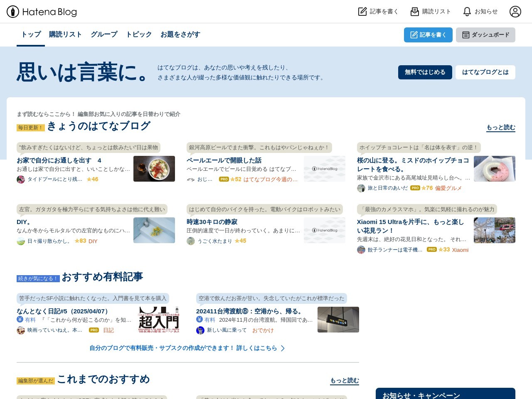
Task: Open article なんとなく日記#5（2025/04/07）
Action: [x=64, y=311]
